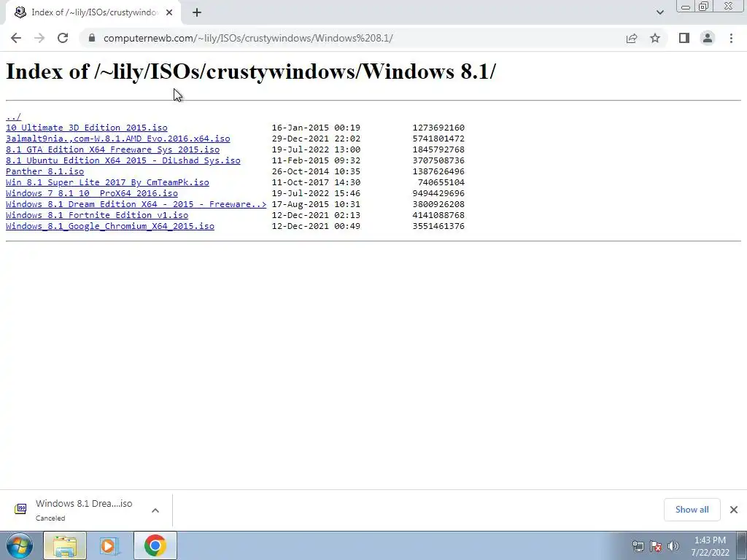Screen dimensions: 747x560
Task: Open network status tray icon
Action: point(638,546)
